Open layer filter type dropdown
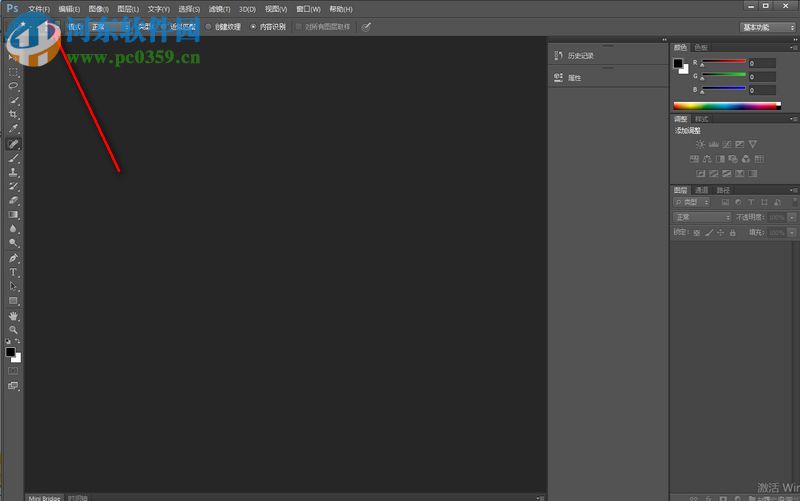800x501 pixels. point(692,203)
